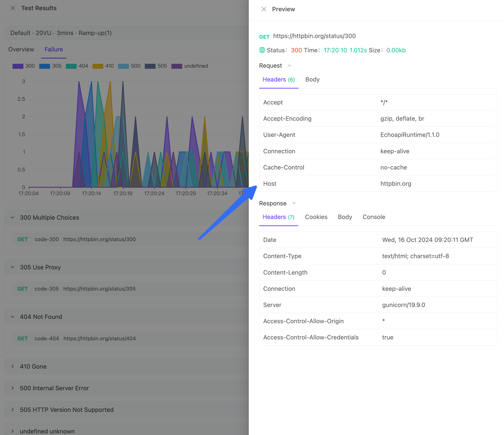Collapse the Request section chevron

click(x=289, y=66)
